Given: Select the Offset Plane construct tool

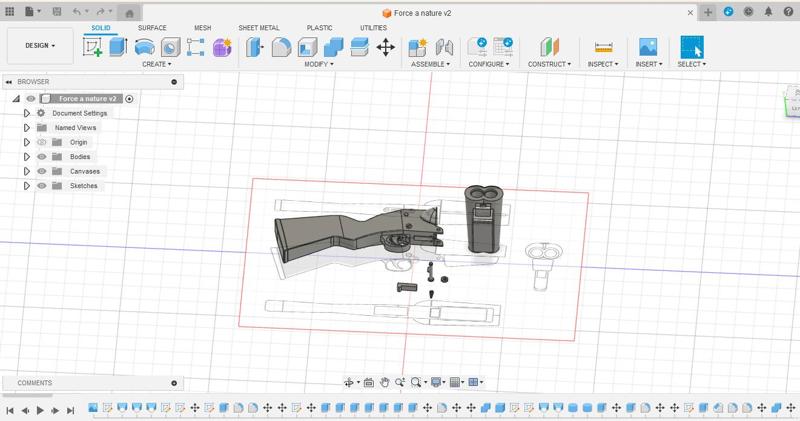Looking at the screenshot, I should (x=549, y=47).
